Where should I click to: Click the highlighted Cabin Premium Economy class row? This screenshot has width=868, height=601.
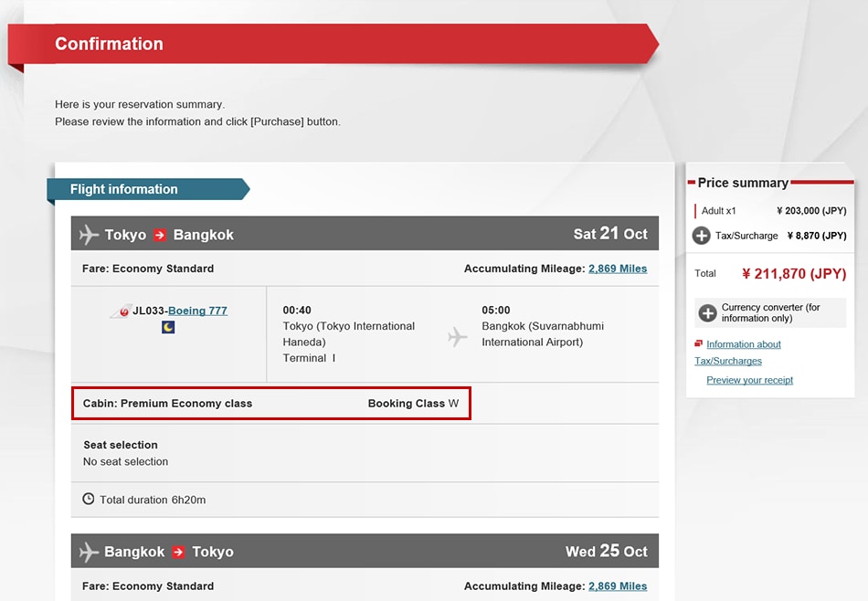tap(270, 404)
